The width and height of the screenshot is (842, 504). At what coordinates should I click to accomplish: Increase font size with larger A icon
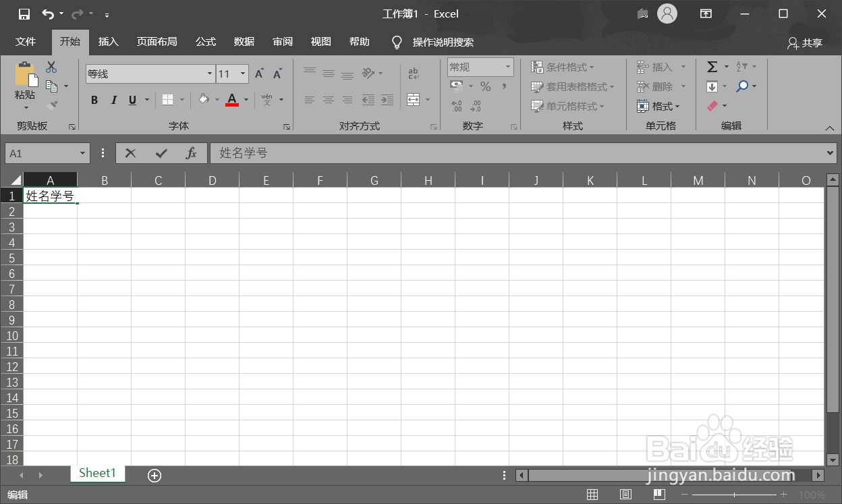(x=259, y=74)
